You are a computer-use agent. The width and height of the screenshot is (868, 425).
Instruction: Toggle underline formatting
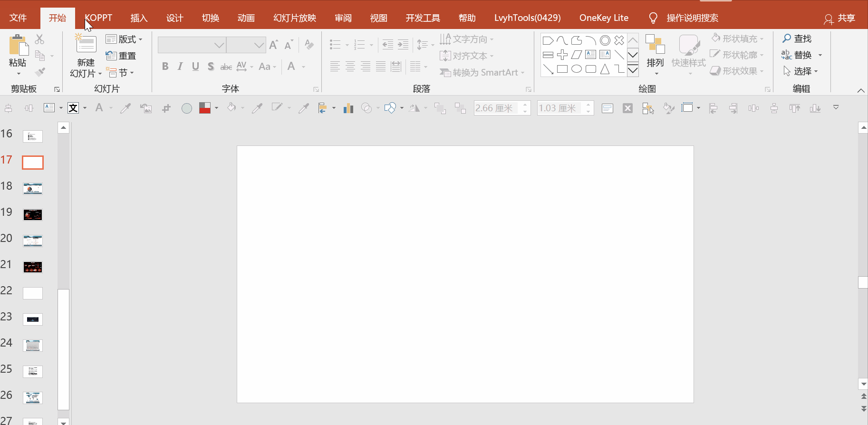(195, 67)
